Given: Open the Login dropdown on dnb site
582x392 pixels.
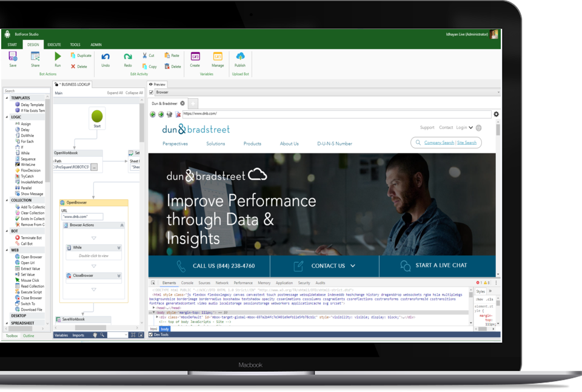Looking at the screenshot, I should click(465, 128).
